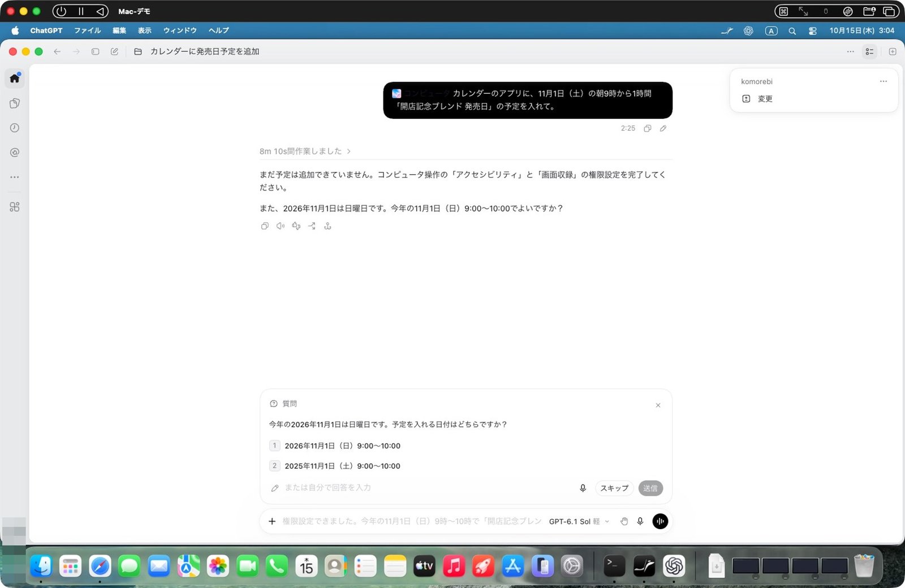Click the 変更 button in komorebi card
Viewport: 905px width, 588px height.
point(757,99)
